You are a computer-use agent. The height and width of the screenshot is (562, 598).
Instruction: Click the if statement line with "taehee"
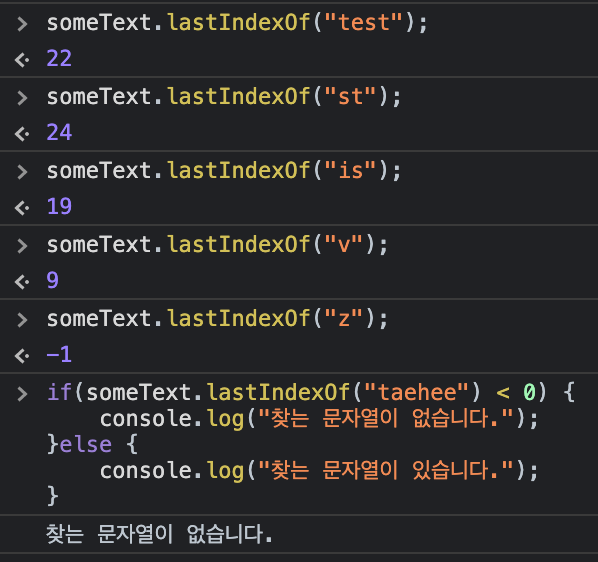point(311,392)
